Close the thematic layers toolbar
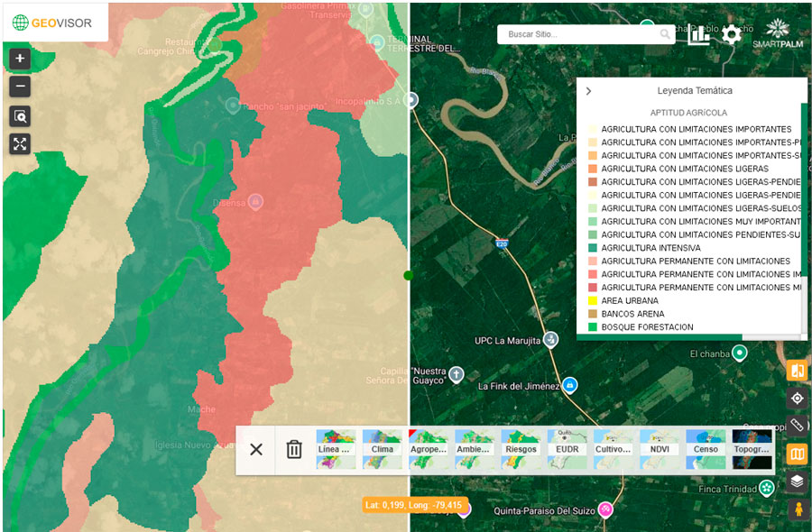This screenshot has width=812, height=532. click(256, 449)
